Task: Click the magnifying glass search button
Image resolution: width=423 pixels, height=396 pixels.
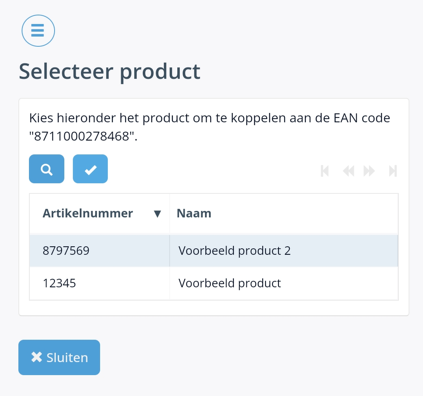Action: [47, 169]
